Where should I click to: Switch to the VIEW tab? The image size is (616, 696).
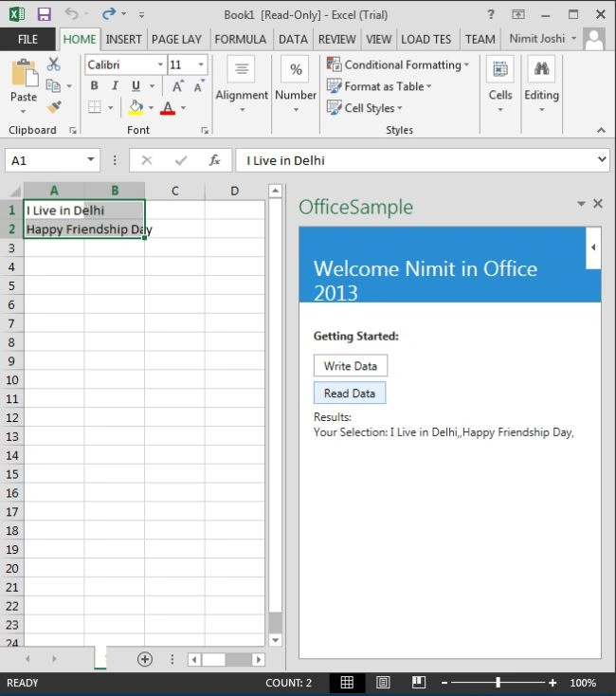[x=379, y=40]
